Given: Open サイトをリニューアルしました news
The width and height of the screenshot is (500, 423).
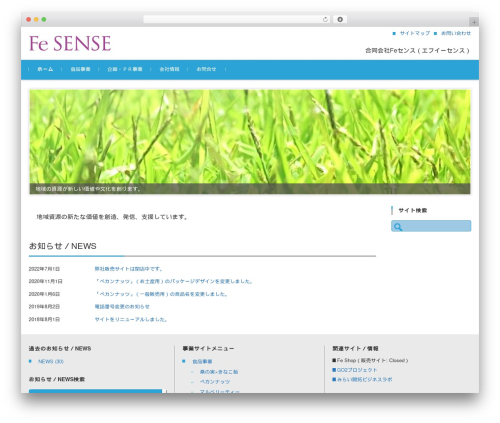Looking at the screenshot, I should coord(131,319).
